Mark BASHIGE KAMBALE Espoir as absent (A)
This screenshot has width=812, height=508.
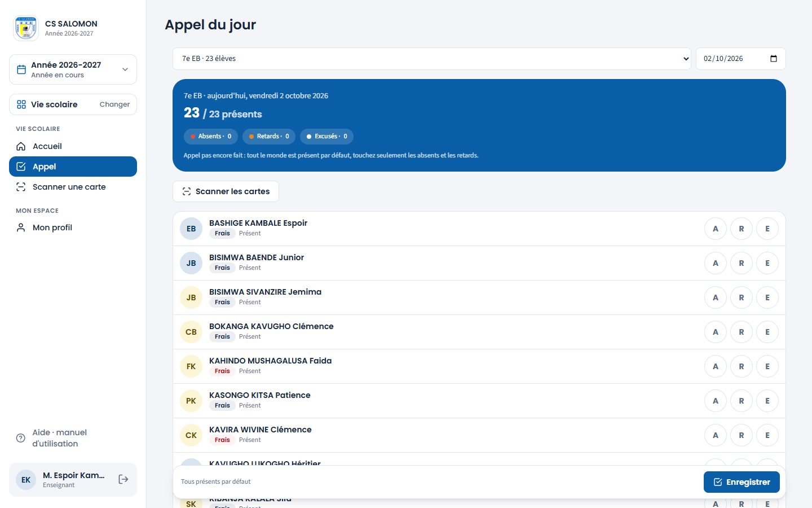716,229
